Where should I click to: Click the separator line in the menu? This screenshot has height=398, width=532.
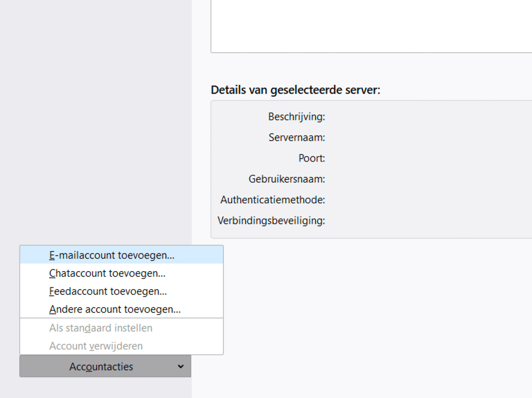[x=121, y=318]
